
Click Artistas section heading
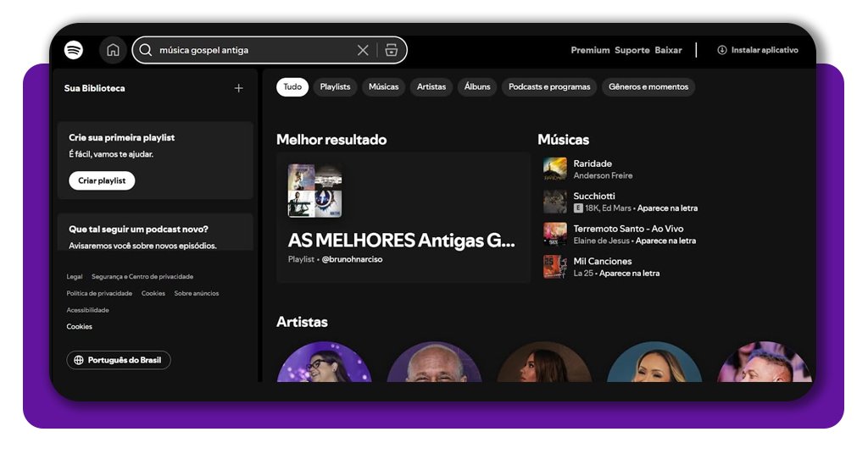tap(302, 322)
